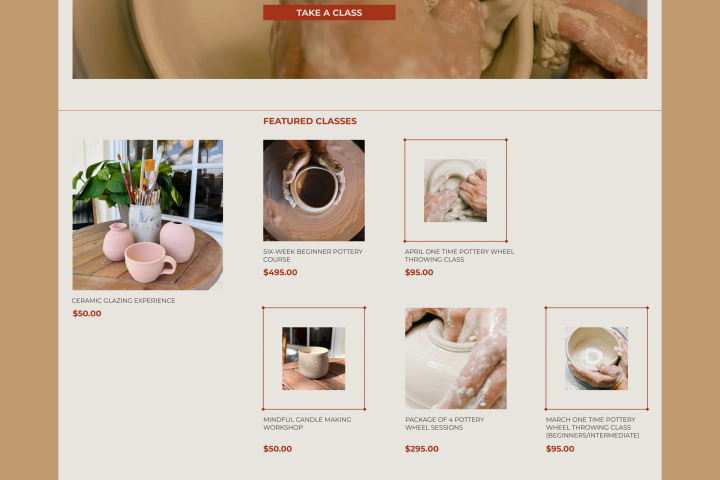Click the $50.00 price under Ceramic Glazing
Screen dimensions: 720x480
pyautogui.click(x=87, y=313)
